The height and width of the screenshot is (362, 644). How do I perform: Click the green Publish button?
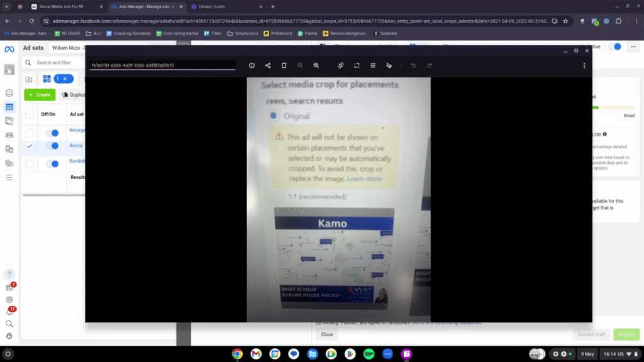pyautogui.click(x=627, y=334)
